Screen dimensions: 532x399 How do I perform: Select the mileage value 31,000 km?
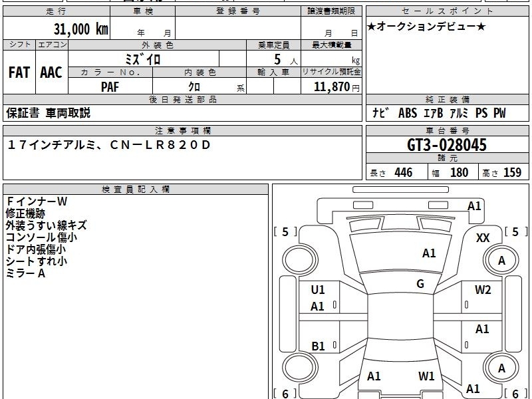(x=80, y=29)
